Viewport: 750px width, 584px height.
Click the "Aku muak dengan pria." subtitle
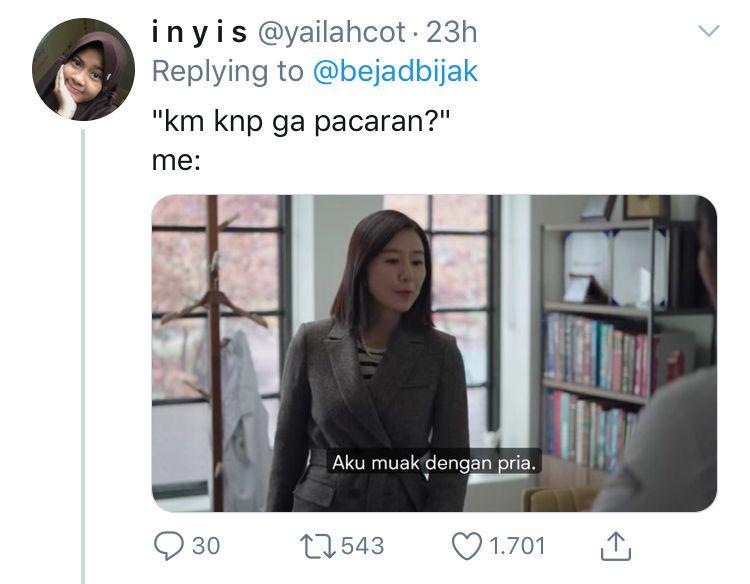tap(434, 463)
